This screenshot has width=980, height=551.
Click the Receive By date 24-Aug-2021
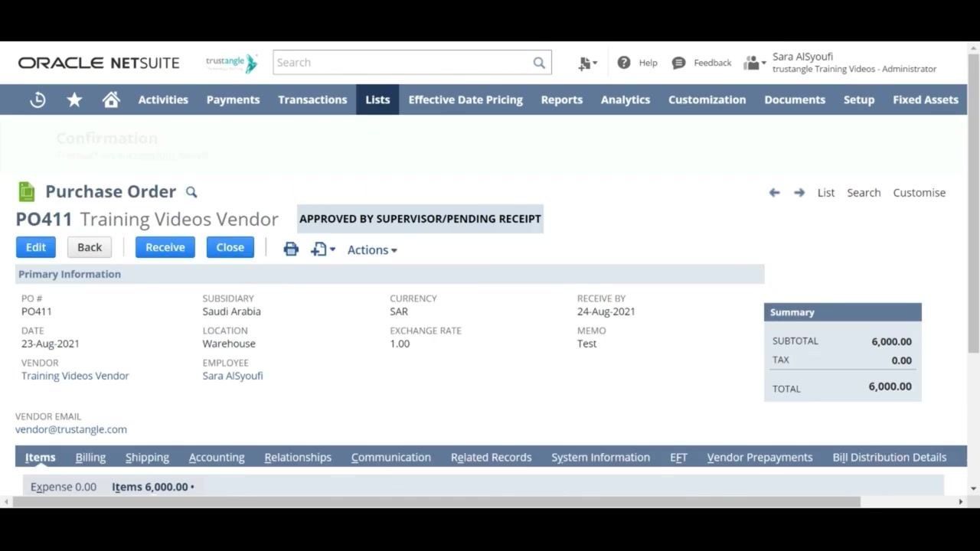pos(606,311)
